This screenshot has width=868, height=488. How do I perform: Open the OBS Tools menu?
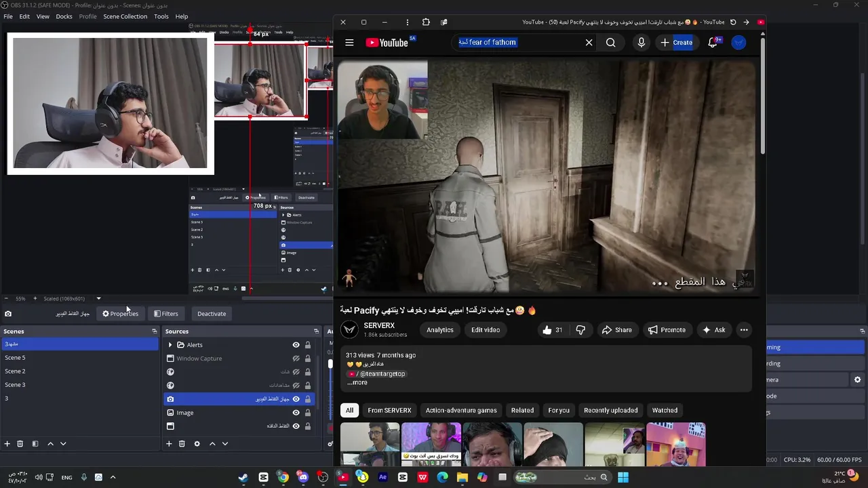pos(161,16)
